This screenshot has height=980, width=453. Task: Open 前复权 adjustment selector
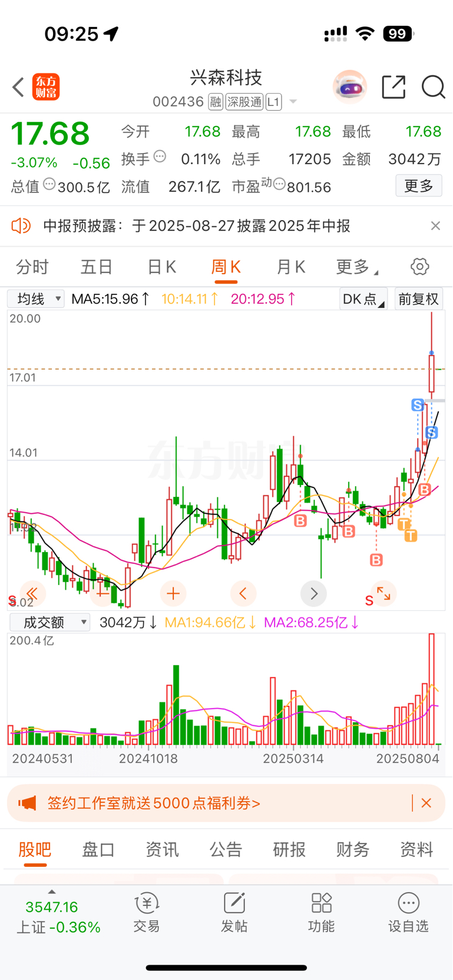[419, 299]
